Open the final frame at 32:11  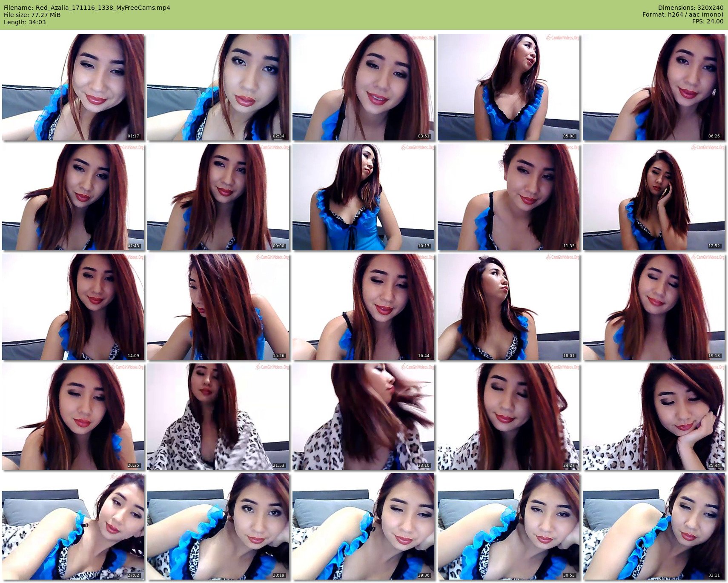click(x=653, y=526)
